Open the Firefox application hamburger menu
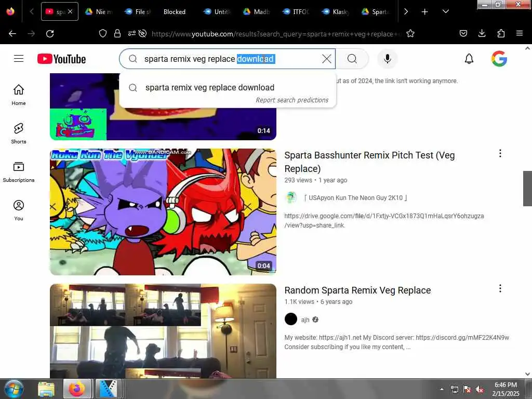Screen dimensions: 532x399 (519, 34)
